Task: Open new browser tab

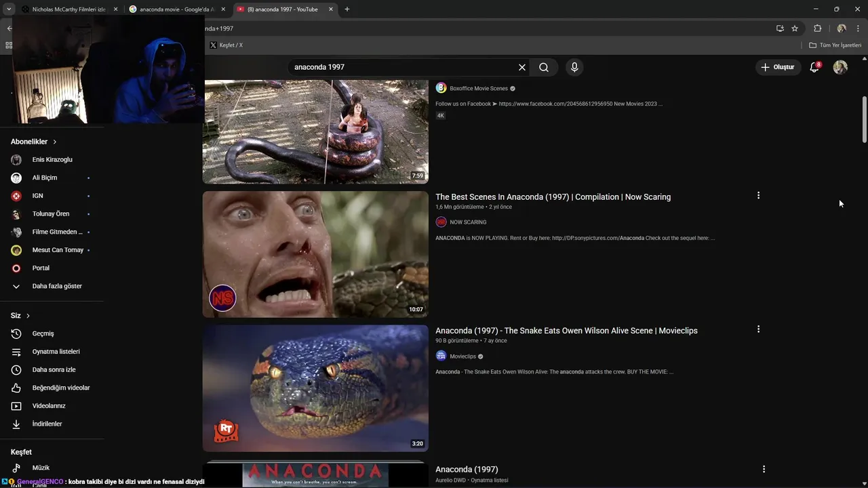Action: [347, 9]
